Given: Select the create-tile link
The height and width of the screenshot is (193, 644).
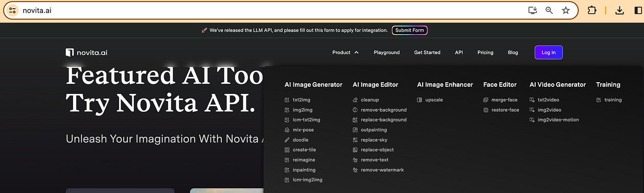Looking at the screenshot, I should [305, 150].
